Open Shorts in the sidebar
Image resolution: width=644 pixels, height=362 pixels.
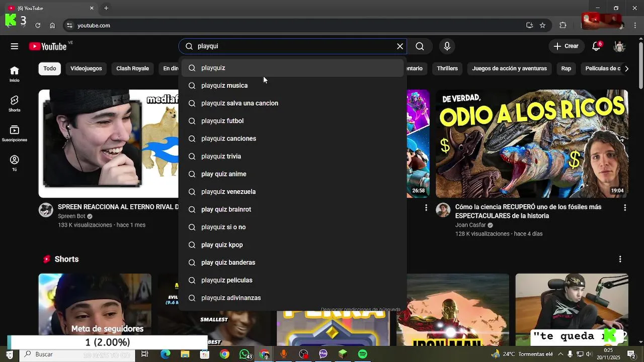click(x=15, y=104)
